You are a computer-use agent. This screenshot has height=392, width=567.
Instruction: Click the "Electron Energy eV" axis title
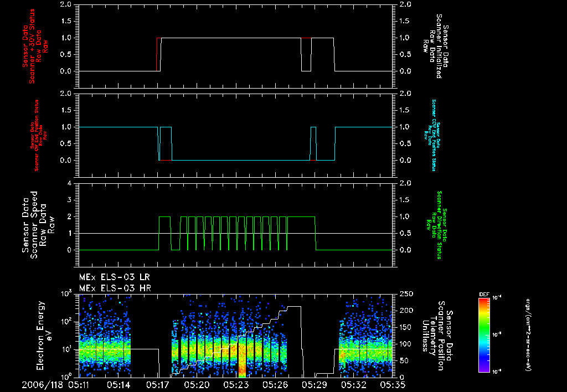tap(45, 336)
